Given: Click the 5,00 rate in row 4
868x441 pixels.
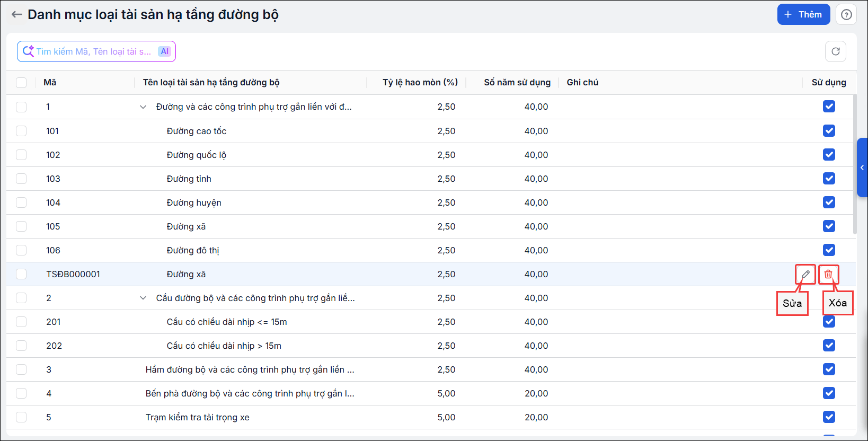Looking at the screenshot, I should [446, 393].
